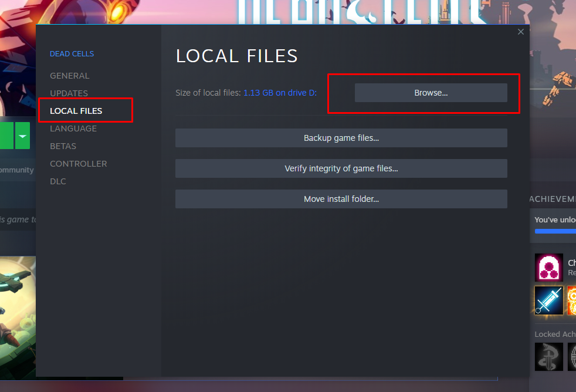Switch to the Updates section
Viewport: 576px width, 392px height.
pos(69,93)
